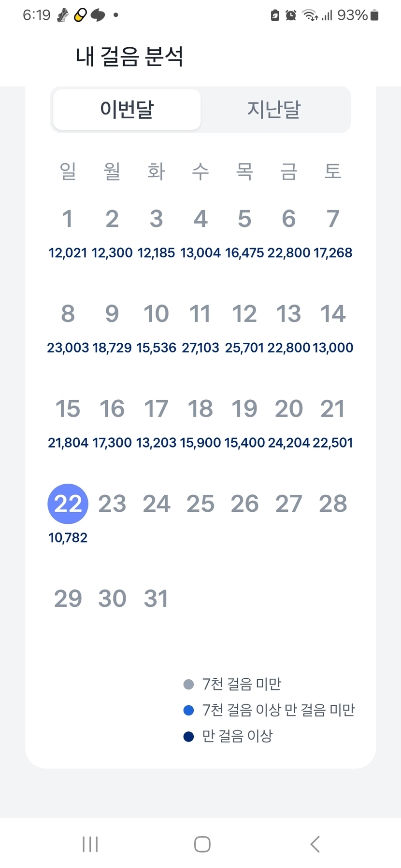Tap the dark navy 만 걸음 이상 legend dot
Image resolution: width=401 pixels, height=868 pixels.
(x=189, y=736)
